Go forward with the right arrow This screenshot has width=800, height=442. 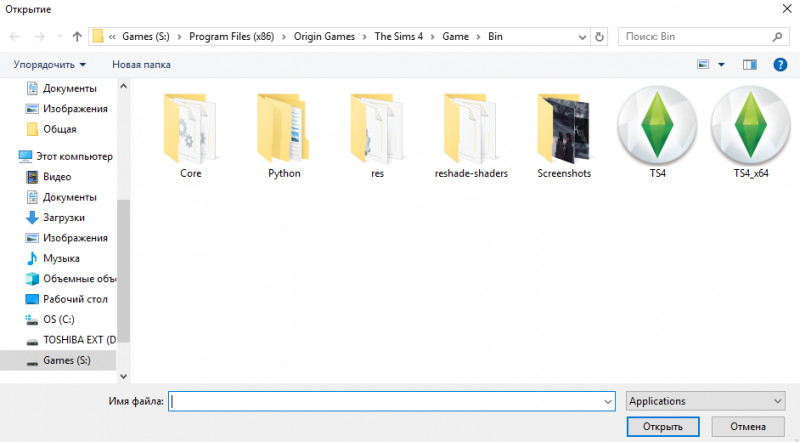[39, 37]
